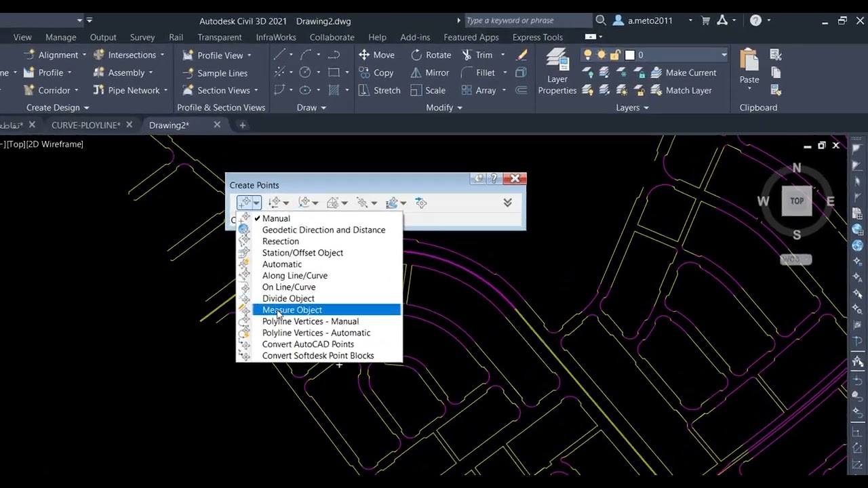Click the Sample Lines button
The width and height of the screenshot is (868, 488).
click(215, 73)
